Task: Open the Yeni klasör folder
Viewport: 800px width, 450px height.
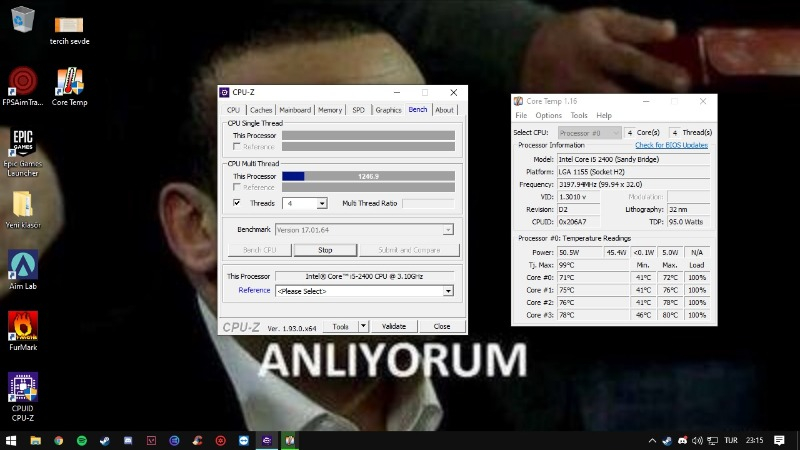Action: [22, 210]
